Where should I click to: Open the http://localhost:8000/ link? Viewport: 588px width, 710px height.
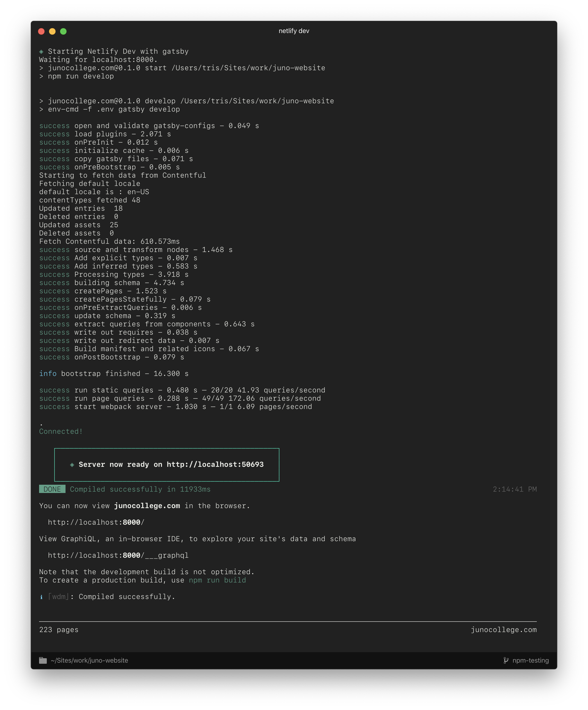pyautogui.click(x=96, y=522)
